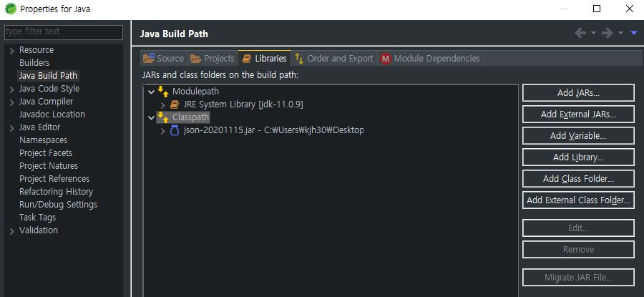Open Refactoring History page

(x=56, y=191)
